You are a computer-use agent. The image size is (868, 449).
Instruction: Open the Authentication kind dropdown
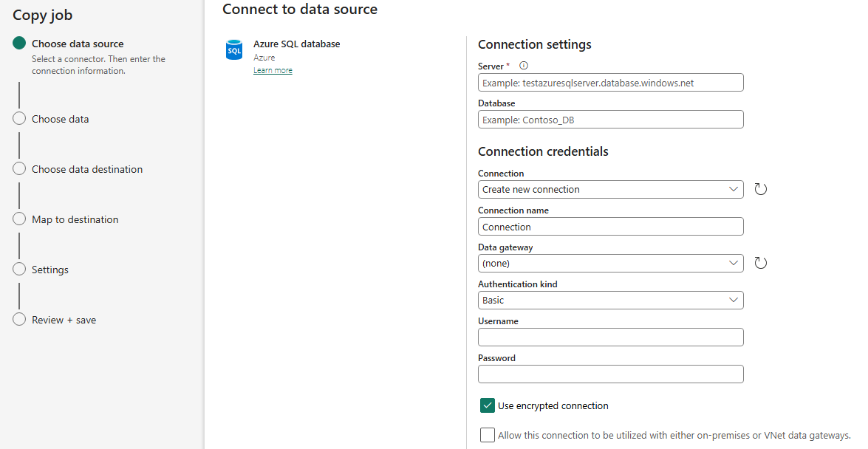tap(611, 300)
